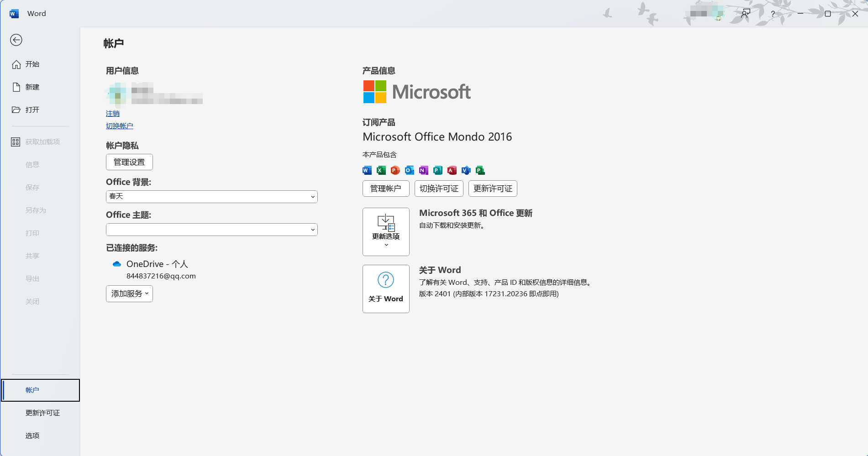Click the back arrow to exit the account page
Image resolution: width=868 pixels, height=456 pixels.
(x=16, y=40)
